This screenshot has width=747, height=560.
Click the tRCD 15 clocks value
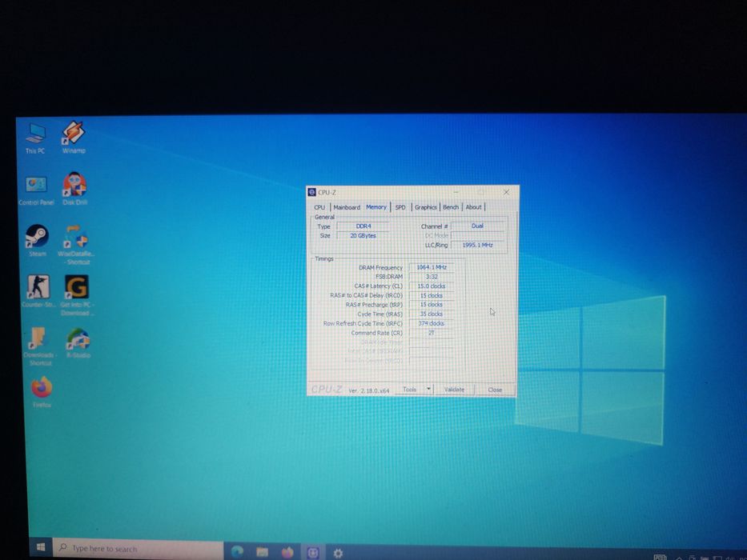(432, 296)
